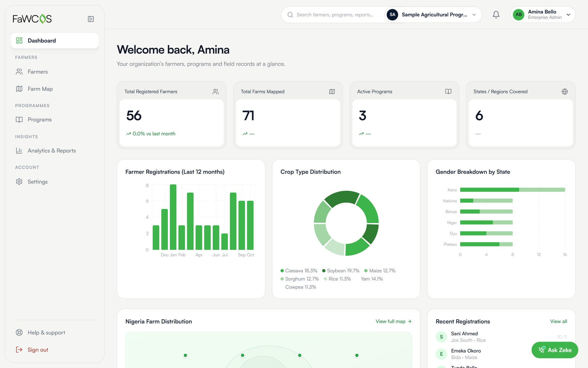Click the Kaduna state label
Screen dimensions: 588x368
click(450, 201)
